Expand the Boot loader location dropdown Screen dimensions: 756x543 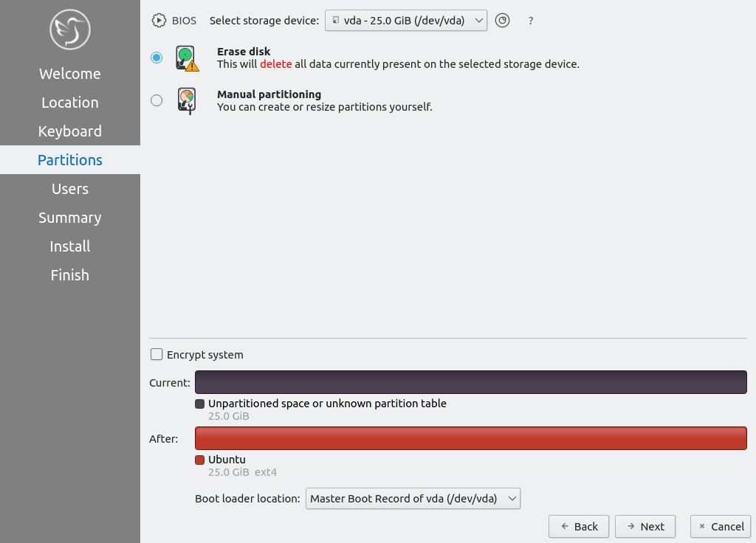413,499
